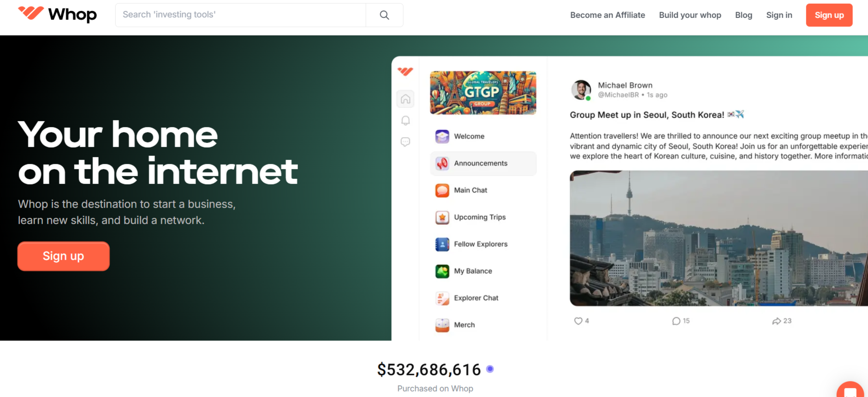868x397 pixels.
Task: Click the GTGP group banner image
Action: pyautogui.click(x=483, y=93)
